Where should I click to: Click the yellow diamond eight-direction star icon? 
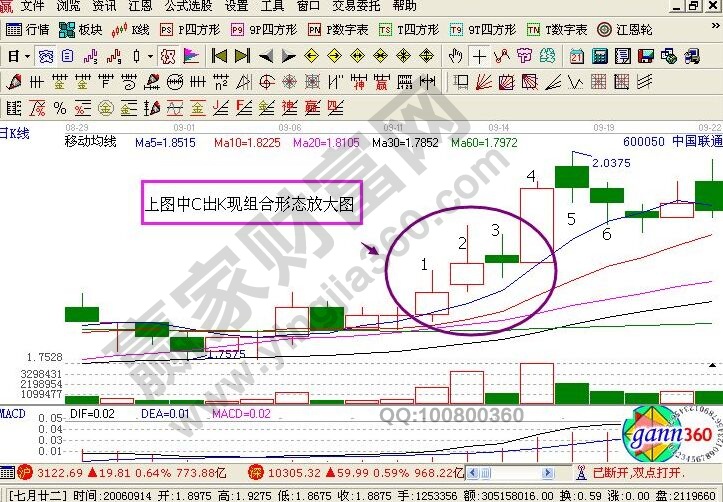[x=404, y=57]
